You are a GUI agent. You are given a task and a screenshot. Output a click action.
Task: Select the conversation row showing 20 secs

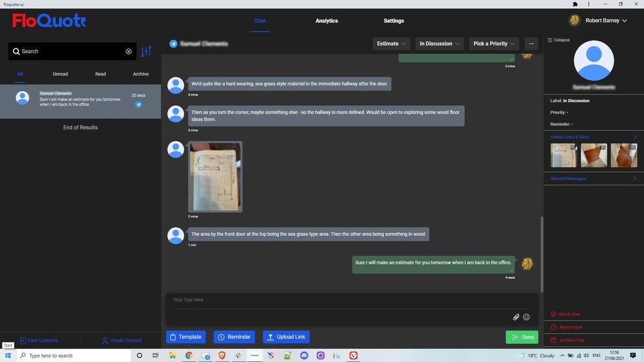(80, 102)
